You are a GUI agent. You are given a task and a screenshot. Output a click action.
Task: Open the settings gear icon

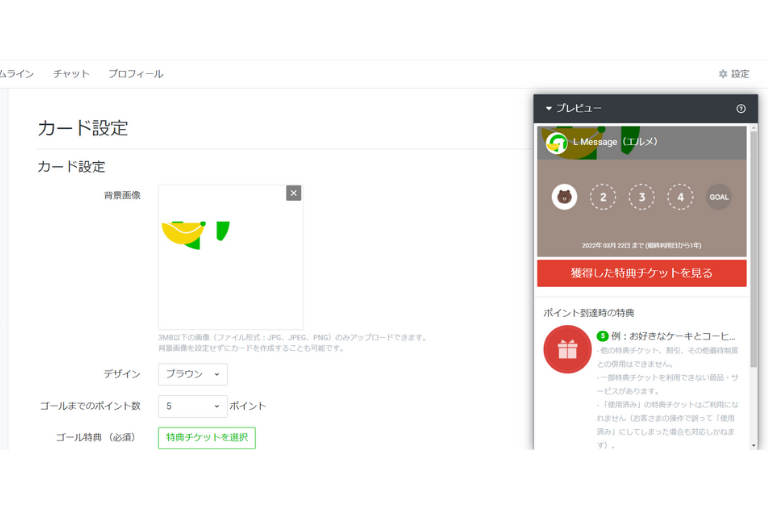722,74
